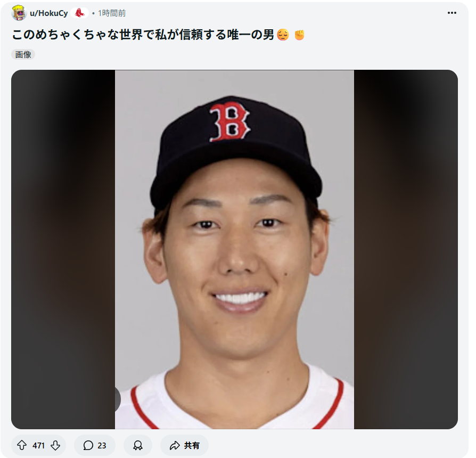Upvote the post with the up arrow
476x458 pixels.
tap(21, 445)
